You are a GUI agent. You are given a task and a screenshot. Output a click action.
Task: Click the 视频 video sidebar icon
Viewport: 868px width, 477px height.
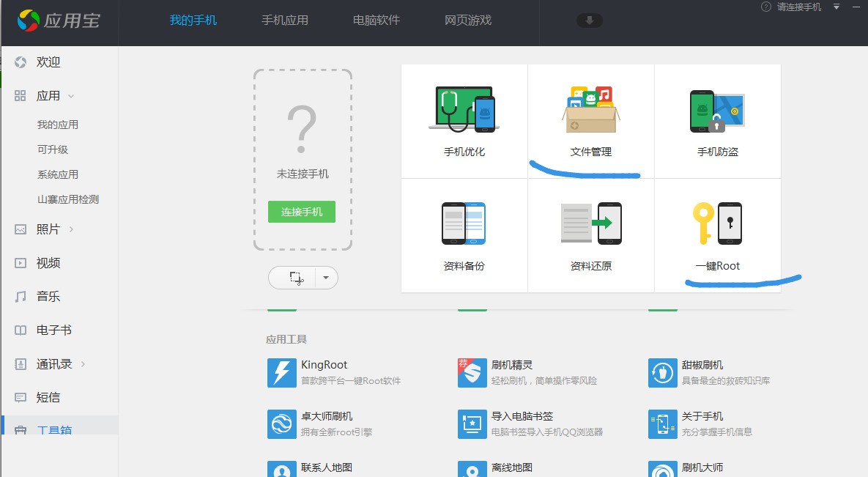coord(21,263)
